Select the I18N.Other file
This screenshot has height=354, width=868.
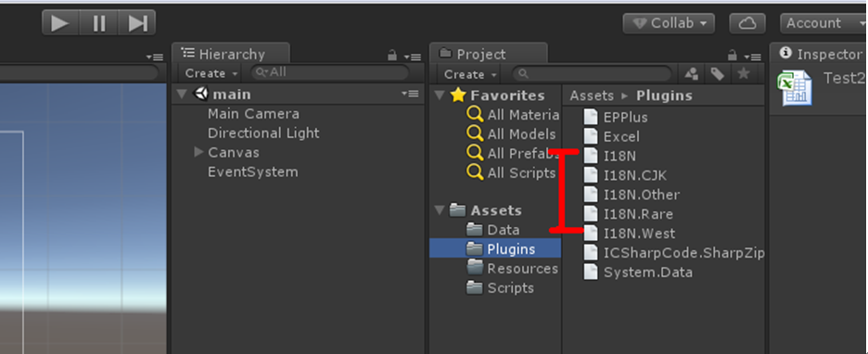pos(632,195)
